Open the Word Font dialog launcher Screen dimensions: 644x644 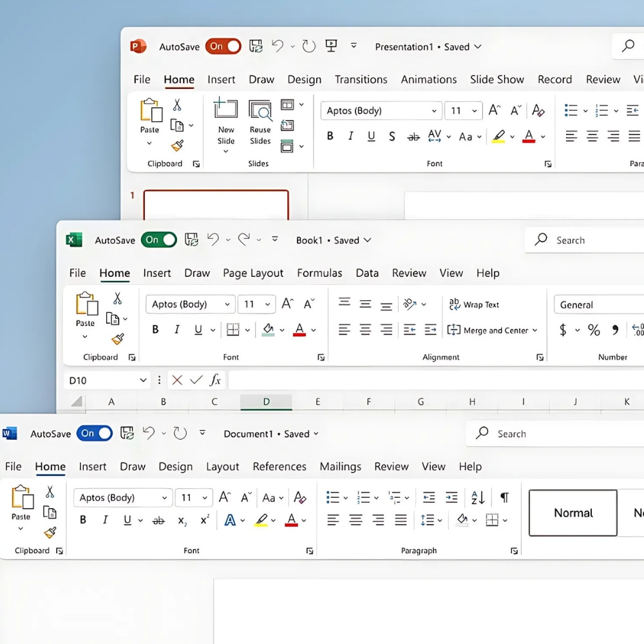(310, 551)
